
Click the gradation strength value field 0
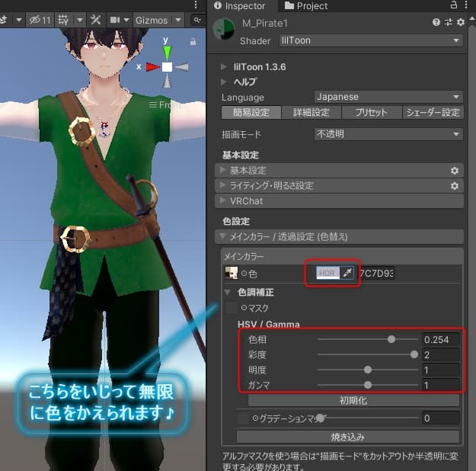(440, 418)
